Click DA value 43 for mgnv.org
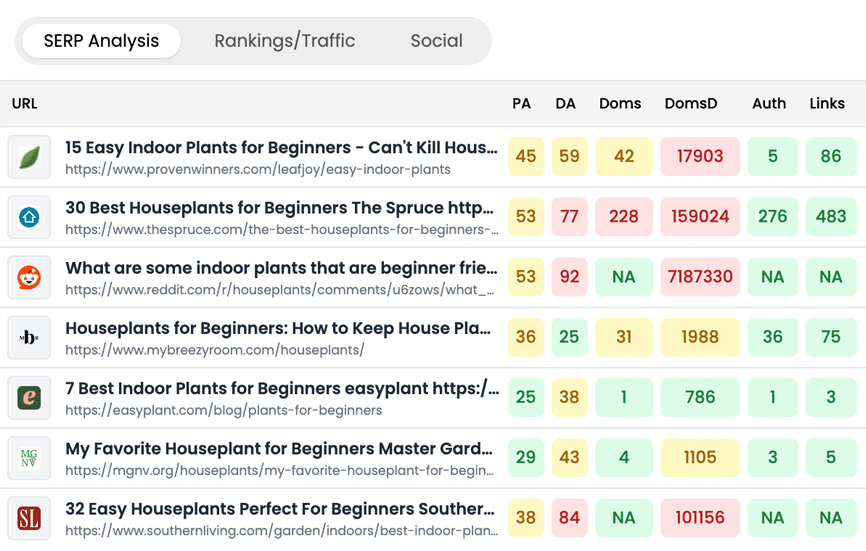The height and width of the screenshot is (551, 866). pyautogui.click(x=569, y=458)
